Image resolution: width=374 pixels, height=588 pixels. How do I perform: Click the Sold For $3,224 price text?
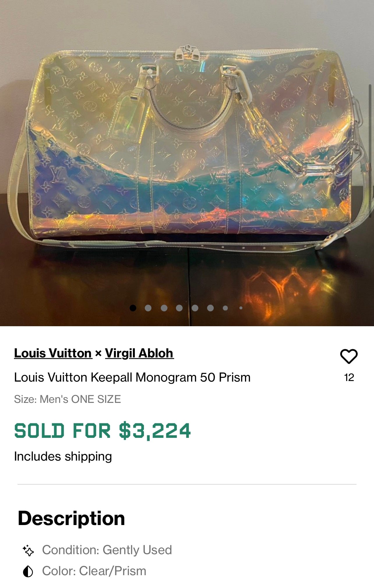pyautogui.click(x=103, y=431)
